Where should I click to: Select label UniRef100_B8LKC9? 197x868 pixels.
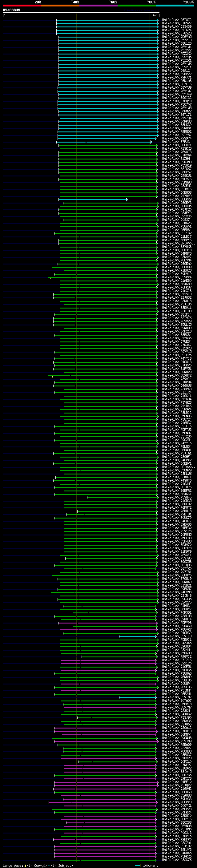pyautogui.click(x=177, y=125)
